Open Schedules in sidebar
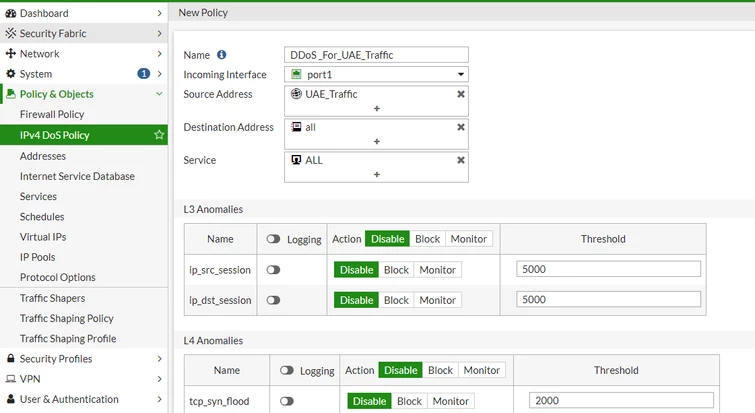The height and width of the screenshot is (413, 755). 42,217
